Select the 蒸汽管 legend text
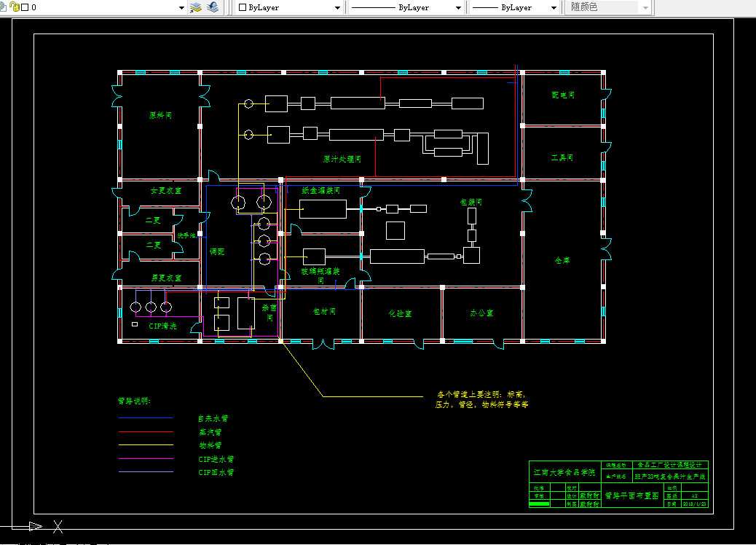 (x=210, y=432)
